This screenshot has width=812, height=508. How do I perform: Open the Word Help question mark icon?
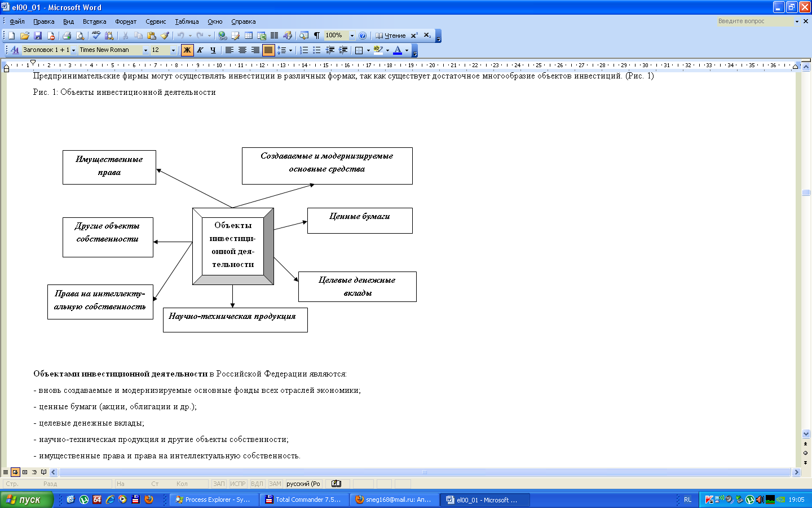coord(363,36)
